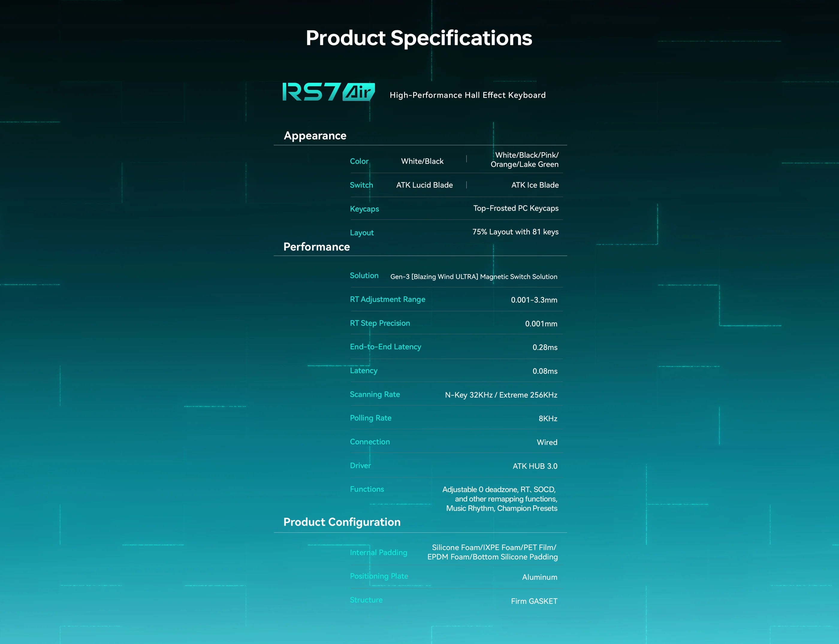The height and width of the screenshot is (644, 839).
Task: Select the Aluminum positioning plate value
Action: (x=540, y=577)
